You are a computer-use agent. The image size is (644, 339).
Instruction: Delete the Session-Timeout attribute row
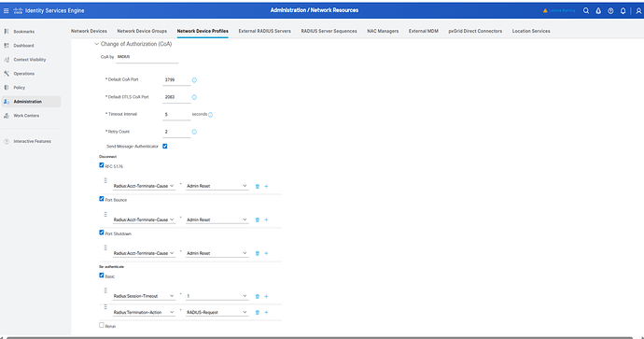click(x=257, y=297)
